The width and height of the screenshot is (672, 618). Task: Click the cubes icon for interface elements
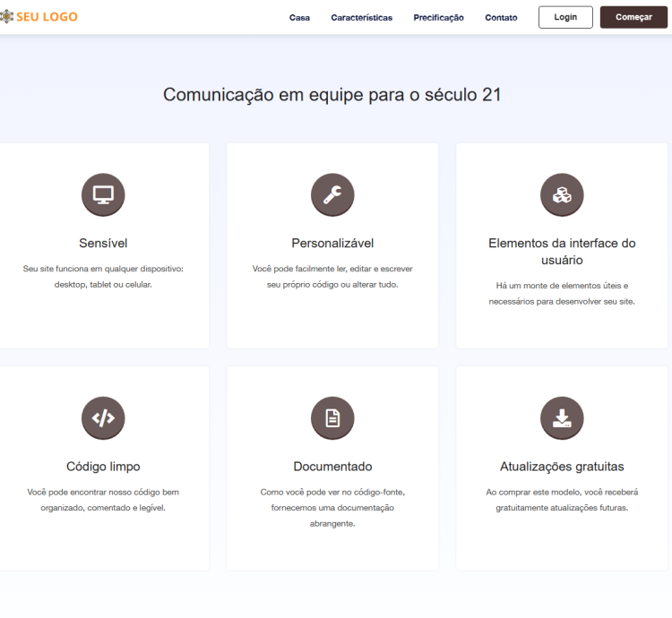click(562, 194)
